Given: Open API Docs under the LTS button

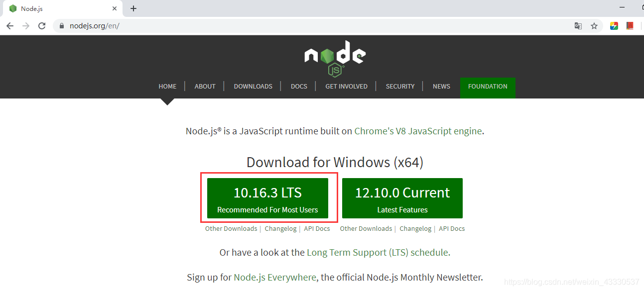Looking at the screenshot, I should [x=317, y=229].
